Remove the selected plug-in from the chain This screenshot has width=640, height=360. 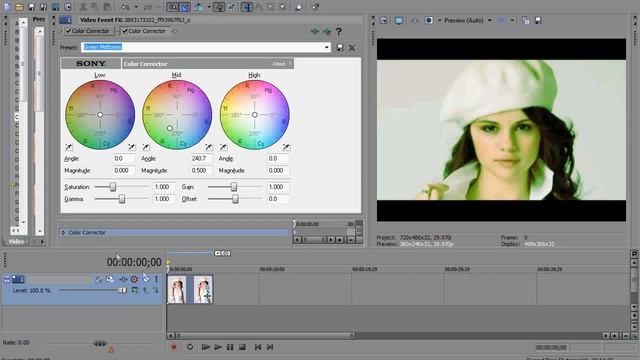coord(327,31)
